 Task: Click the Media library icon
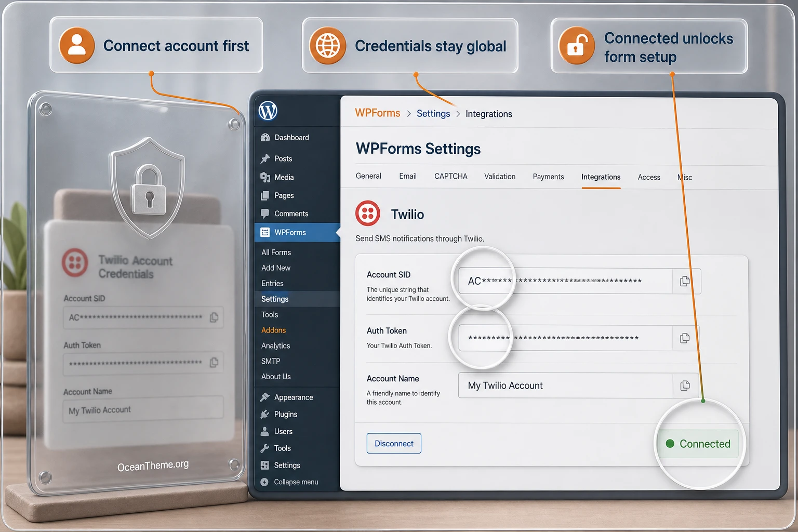[x=265, y=177]
